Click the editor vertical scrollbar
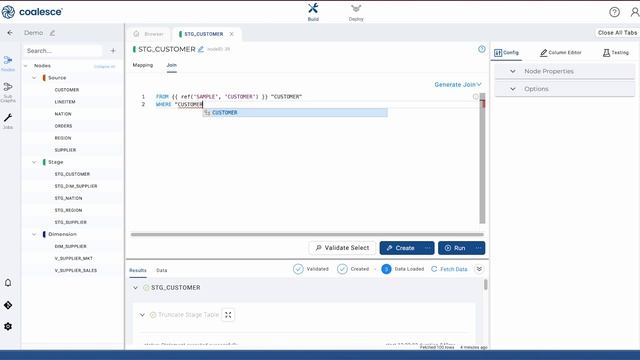Viewport: 640px width, 360px height. tap(482, 158)
